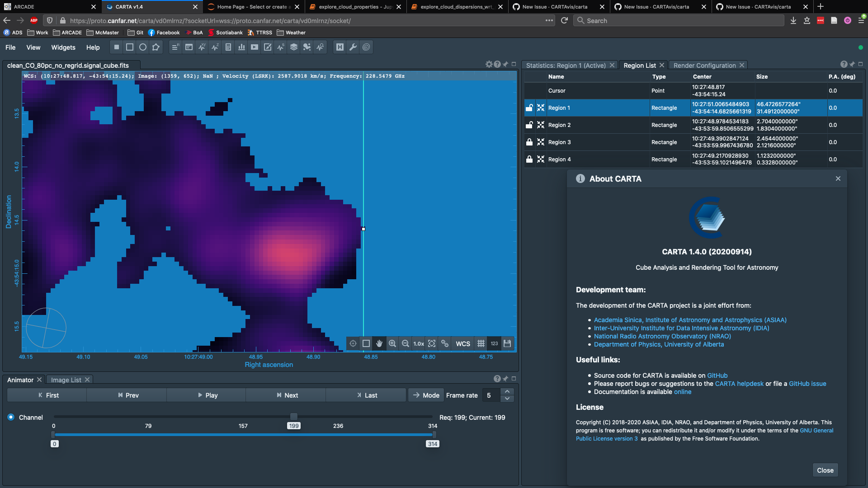Toggle lock icon for Region 2

coord(529,125)
